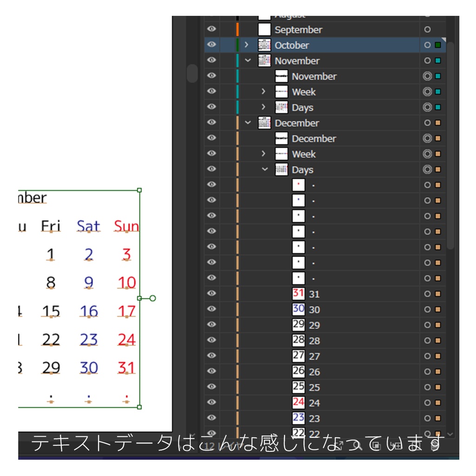This screenshot has width=476, height=476.
Task: Hide the November layer group
Action: point(212,60)
